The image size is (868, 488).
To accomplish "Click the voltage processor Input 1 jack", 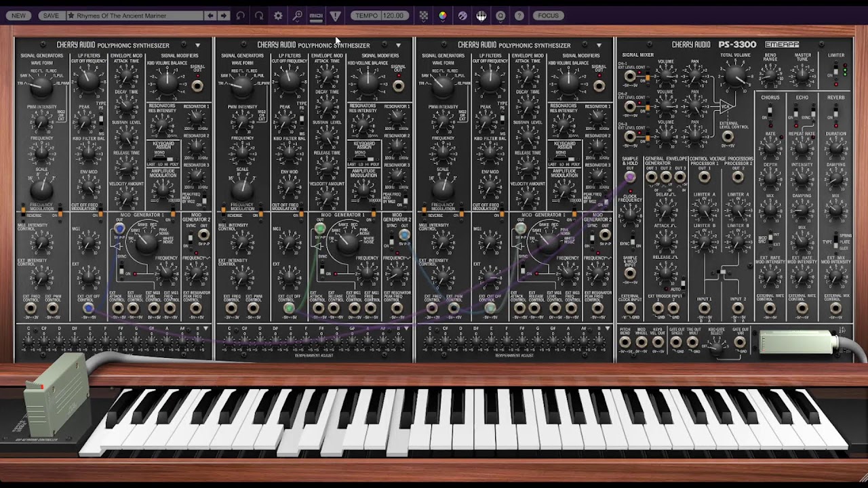I will pyautogui.click(x=705, y=308).
